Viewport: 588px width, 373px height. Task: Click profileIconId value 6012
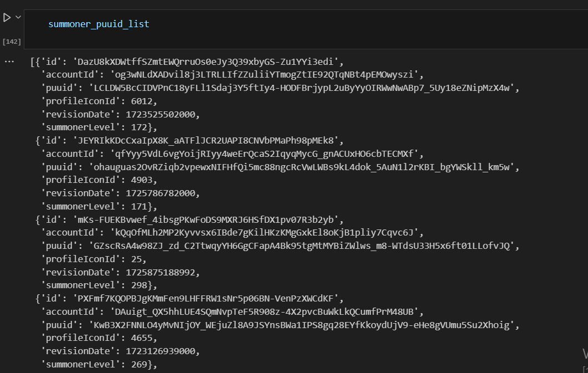tap(141, 101)
